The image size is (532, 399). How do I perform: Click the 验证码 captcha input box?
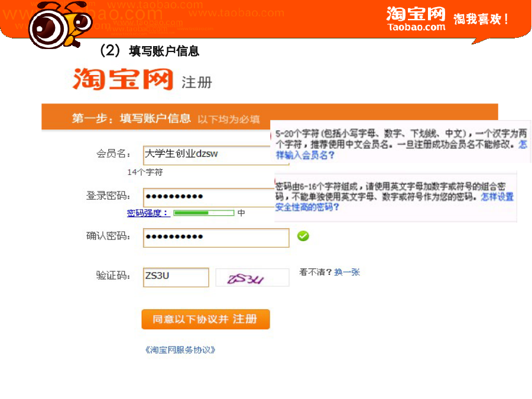tap(176, 277)
